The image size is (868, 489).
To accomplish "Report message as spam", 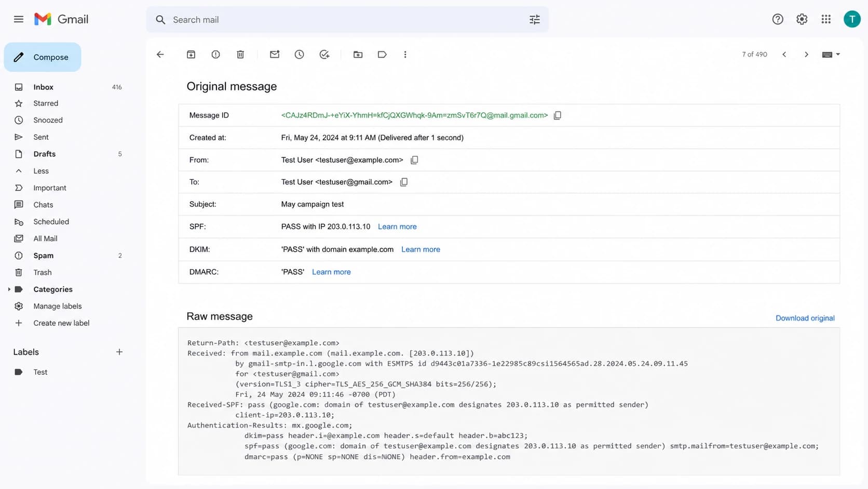I will tap(215, 55).
